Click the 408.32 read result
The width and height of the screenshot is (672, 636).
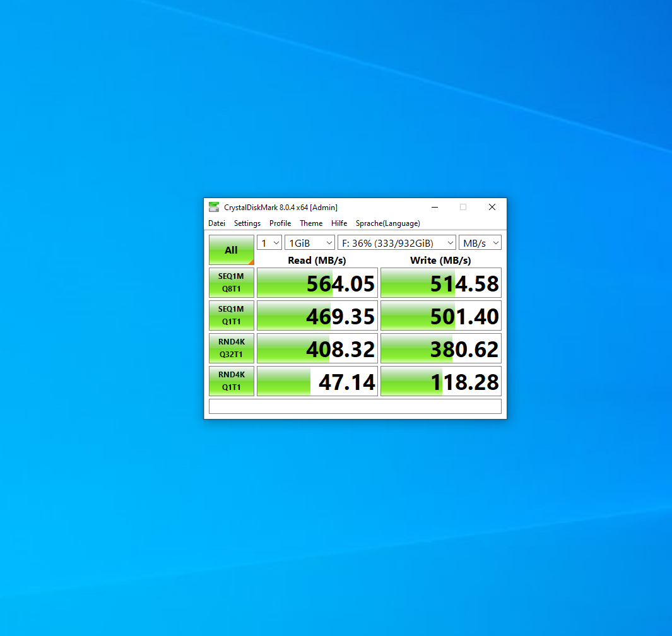317,348
